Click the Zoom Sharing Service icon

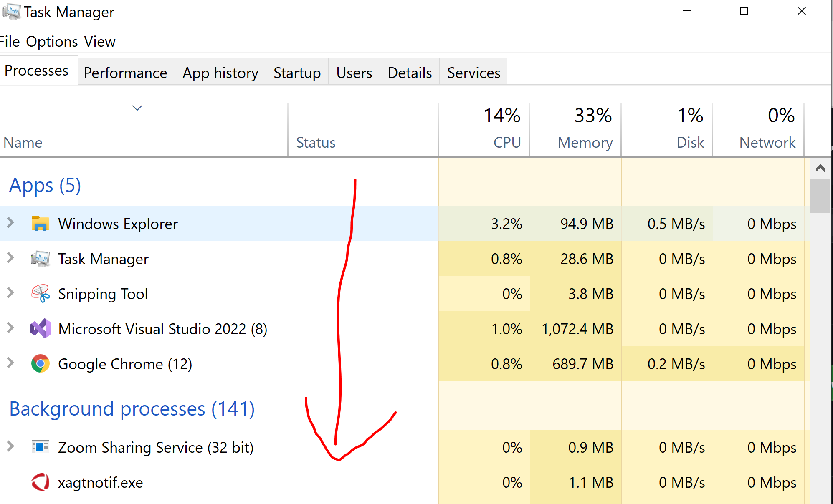pos(40,447)
